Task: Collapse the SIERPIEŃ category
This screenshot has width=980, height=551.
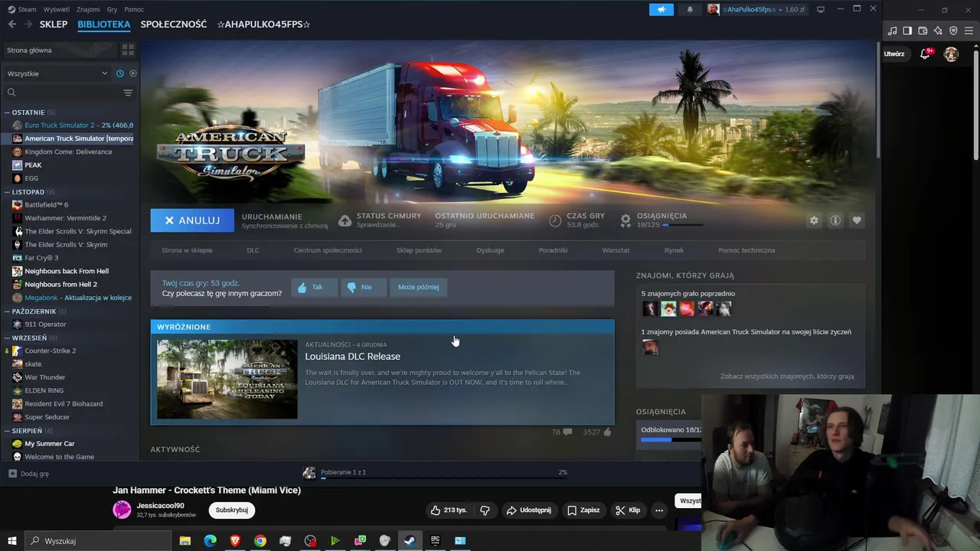Action: pyautogui.click(x=7, y=431)
